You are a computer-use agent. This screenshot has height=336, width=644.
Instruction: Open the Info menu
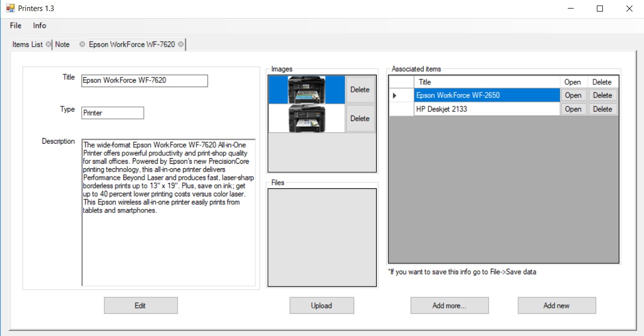click(x=40, y=26)
